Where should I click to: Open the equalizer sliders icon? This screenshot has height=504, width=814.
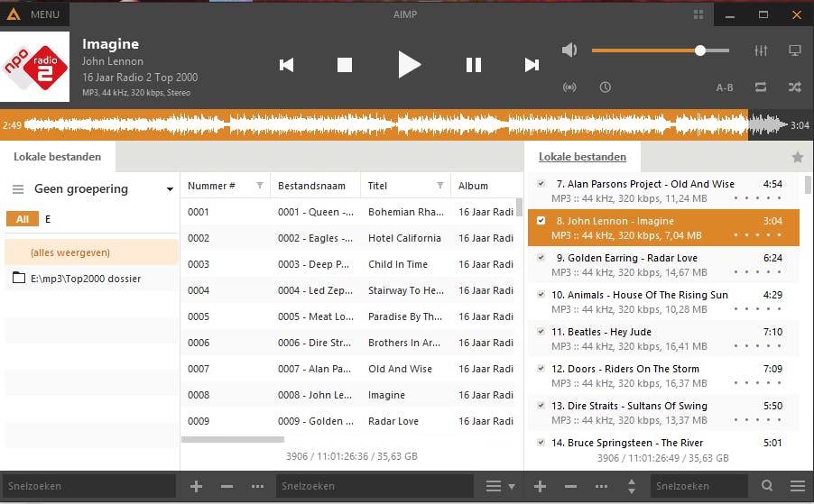[761, 50]
